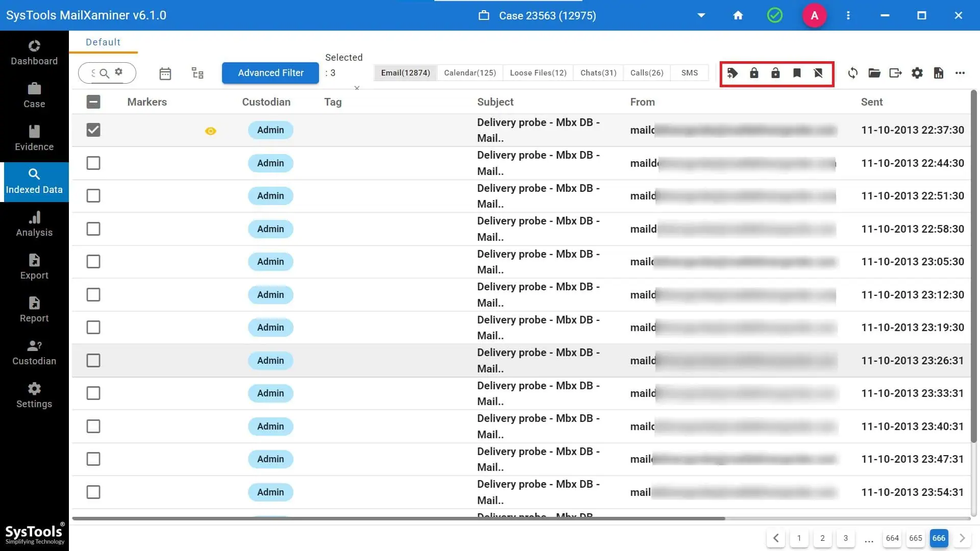
Task: Open the Settings sidebar section
Action: pyautogui.click(x=34, y=396)
